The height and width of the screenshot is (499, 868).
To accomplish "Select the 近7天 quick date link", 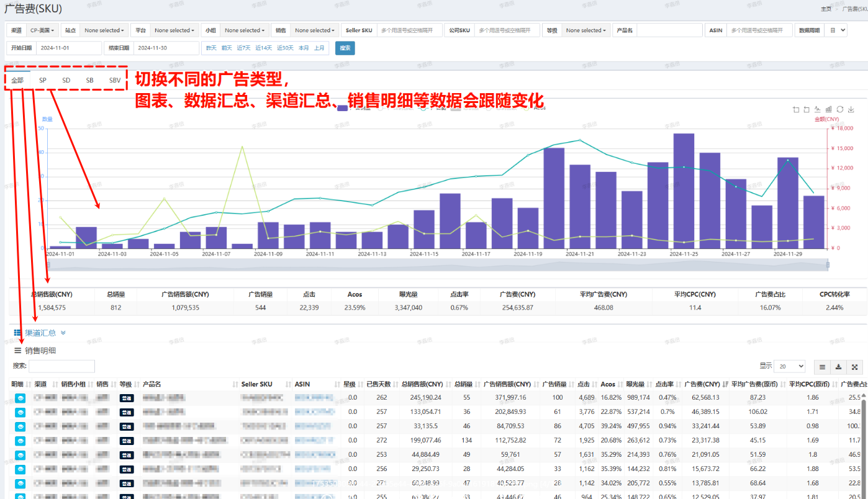I will pos(243,48).
